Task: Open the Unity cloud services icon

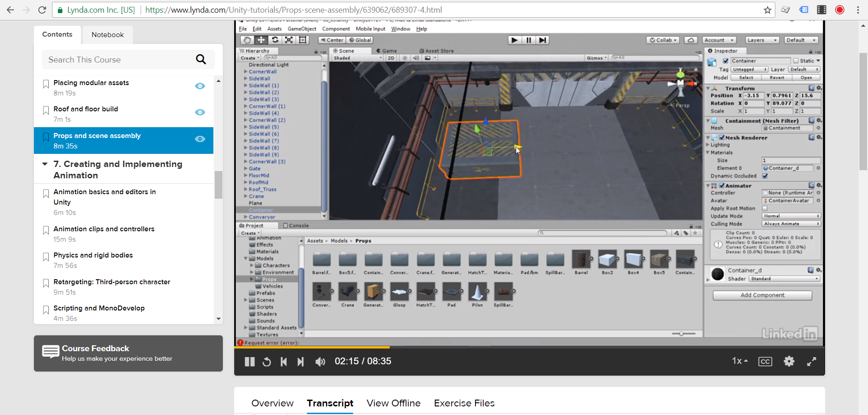Action: (691, 40)
